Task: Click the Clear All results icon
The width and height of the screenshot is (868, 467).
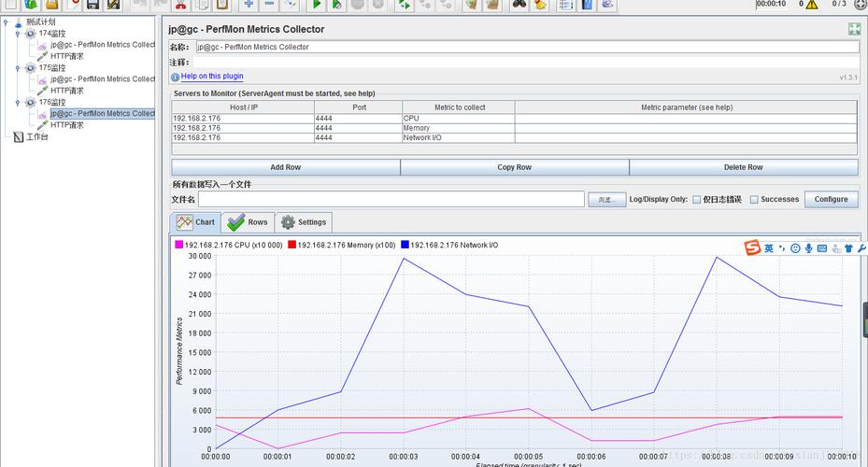Action: point(492,5)
